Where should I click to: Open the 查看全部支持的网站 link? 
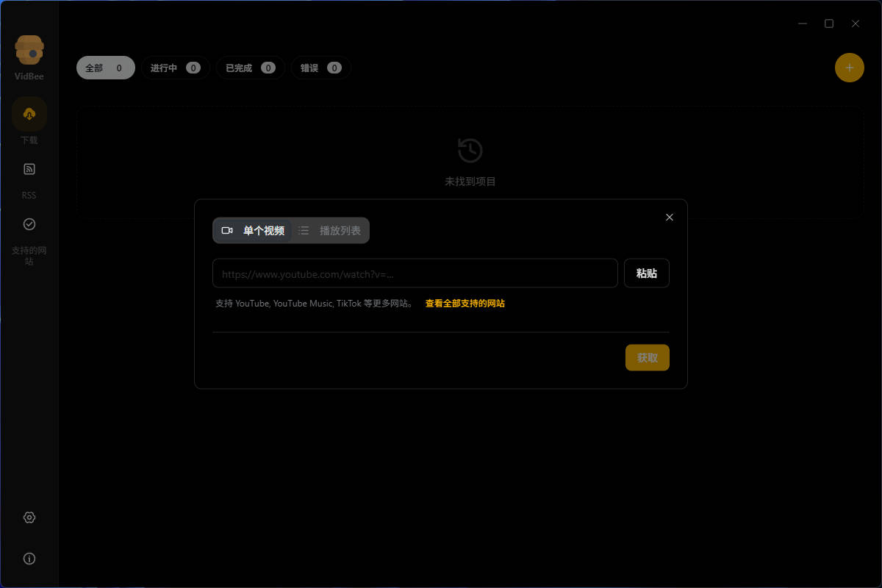465,303
